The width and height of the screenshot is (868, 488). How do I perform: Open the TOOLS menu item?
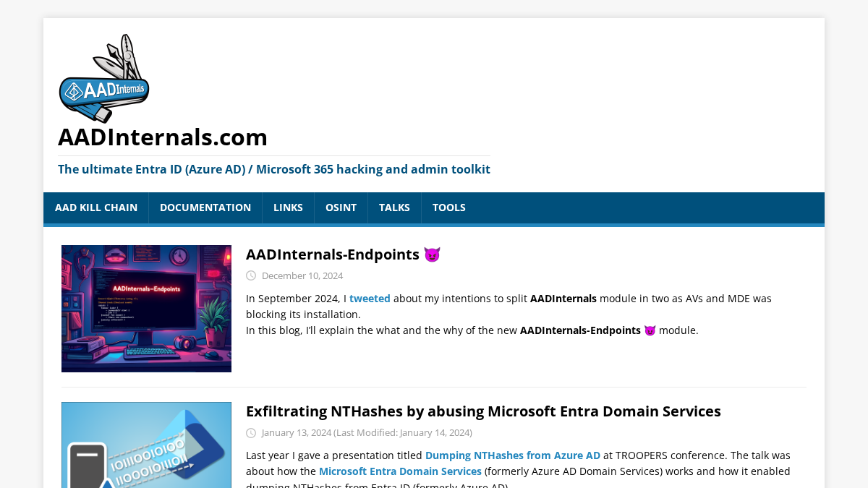pos(449,207)
